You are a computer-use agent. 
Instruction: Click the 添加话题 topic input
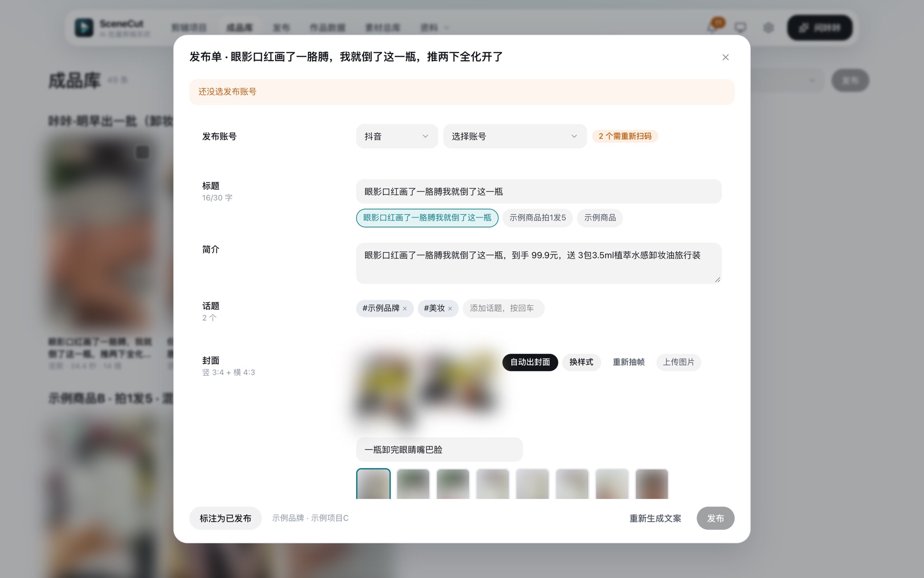[x=503, y=308]
